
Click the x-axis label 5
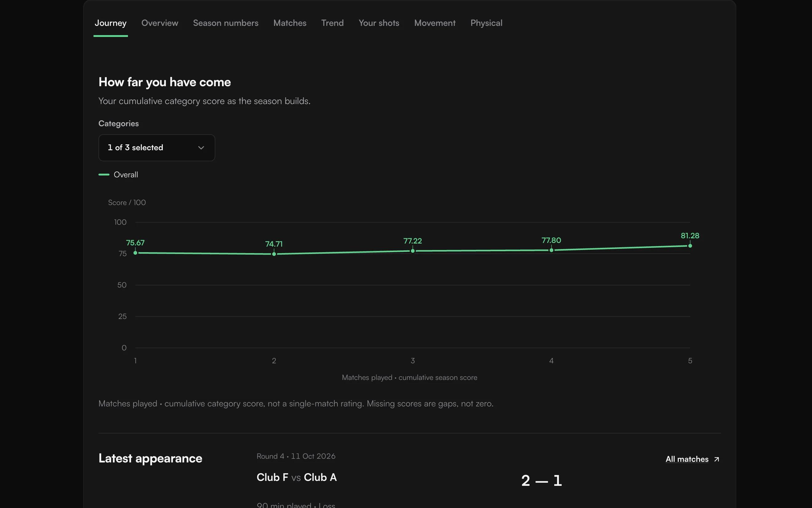(x=690, y=361)
